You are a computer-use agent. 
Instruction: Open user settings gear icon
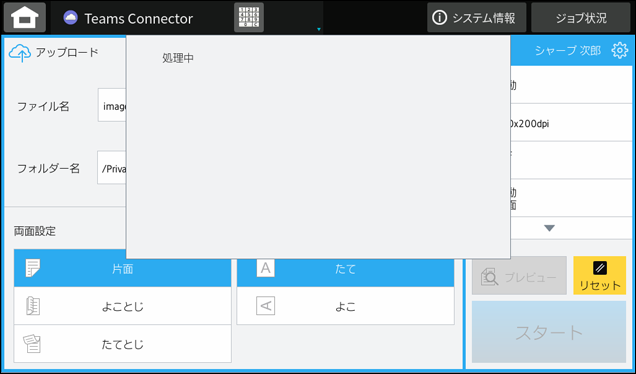click(619, 51)
